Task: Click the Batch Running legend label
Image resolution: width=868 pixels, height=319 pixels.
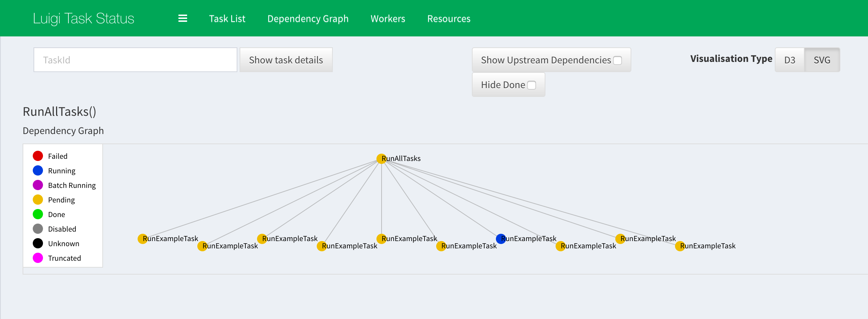Action: [72, 185]
